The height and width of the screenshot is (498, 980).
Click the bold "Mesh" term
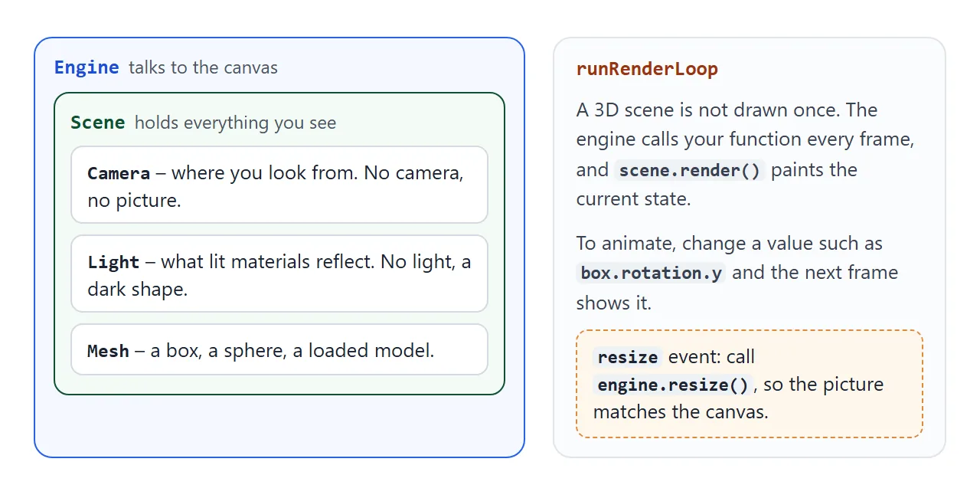[x=108, y=351]
